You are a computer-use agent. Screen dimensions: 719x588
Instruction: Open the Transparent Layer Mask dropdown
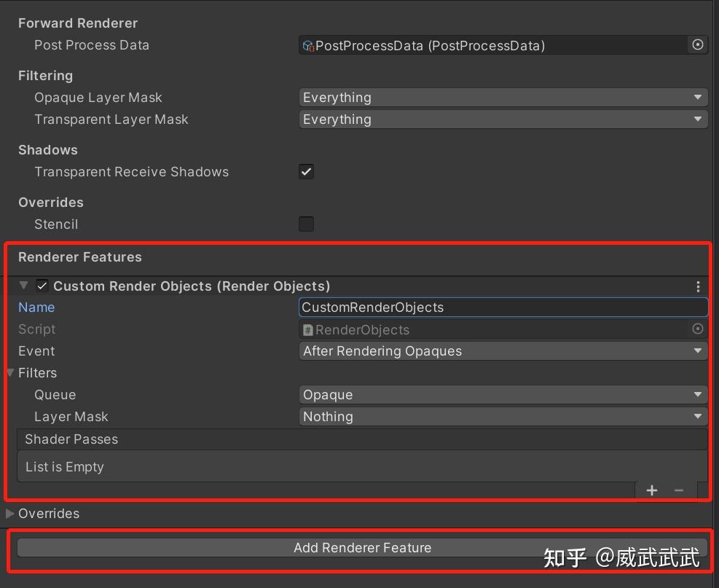(x=503, y=119)
